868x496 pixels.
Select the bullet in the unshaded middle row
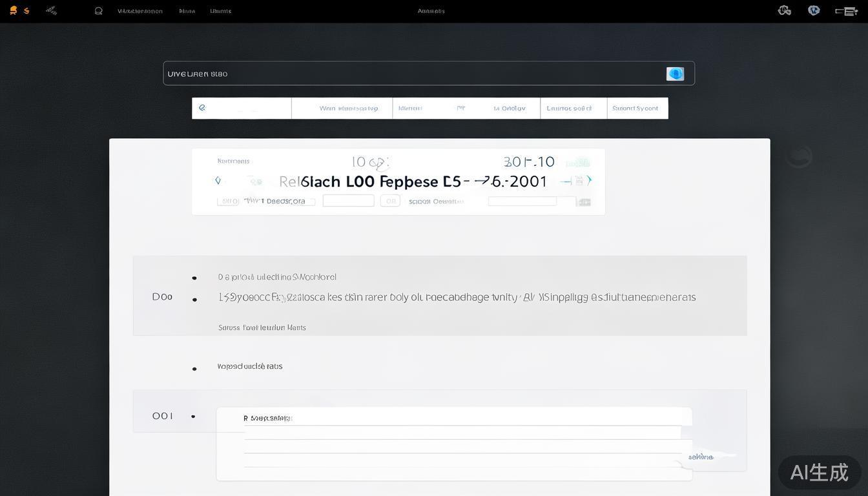click(194, 369)
